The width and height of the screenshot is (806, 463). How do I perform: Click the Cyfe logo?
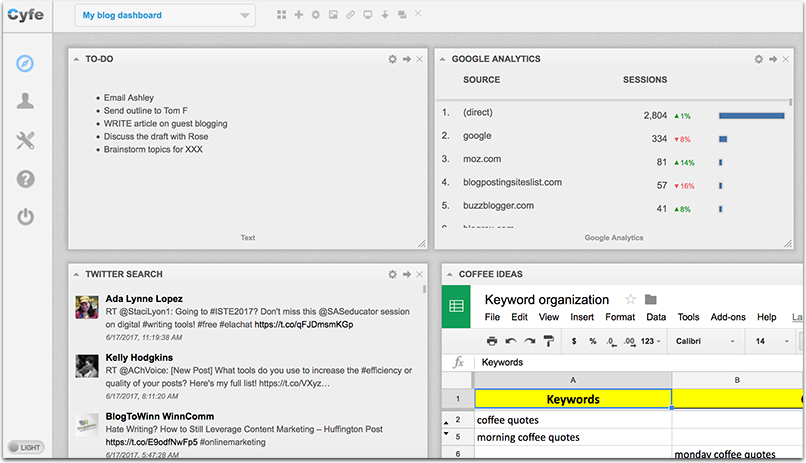27,15
